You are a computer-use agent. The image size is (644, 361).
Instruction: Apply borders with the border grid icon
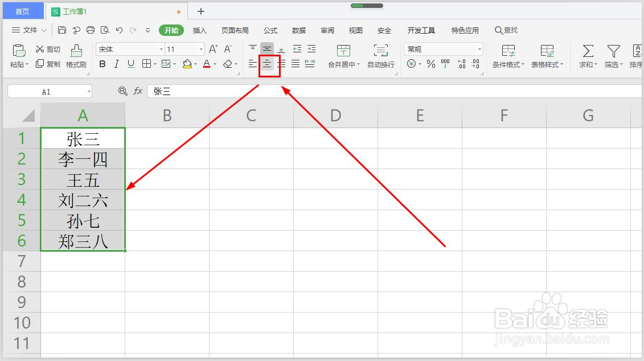(x=146, y=64)
